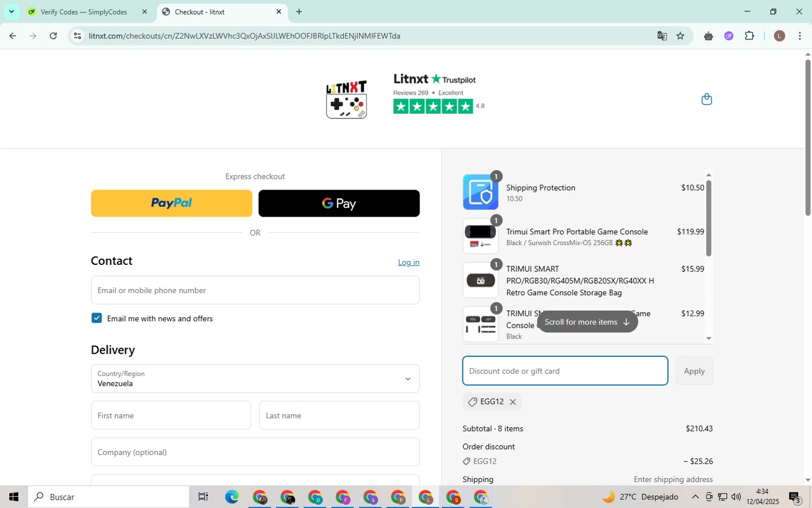Click the Shipping Protection product thumbnail
Image resolution: width=812 pixels, height=508 pixels.
[x=481, y=192]
